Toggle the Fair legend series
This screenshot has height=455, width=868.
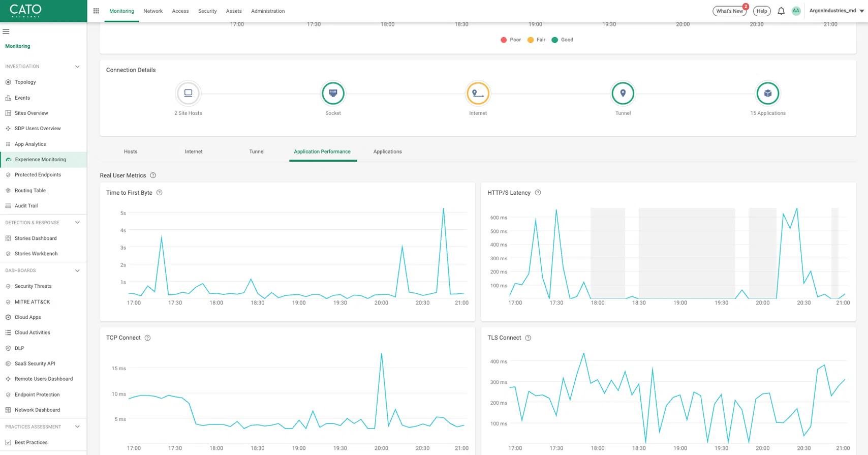point(537,40)
